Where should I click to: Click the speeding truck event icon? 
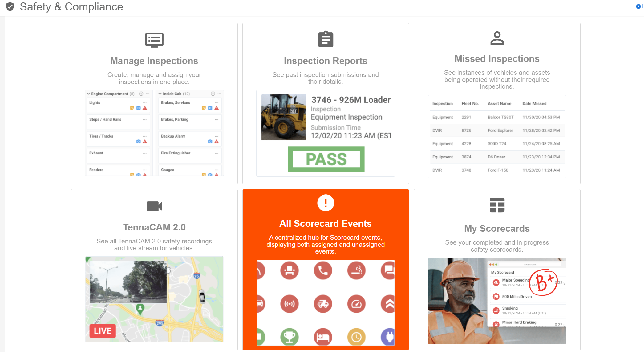click(x=323, y=304)
